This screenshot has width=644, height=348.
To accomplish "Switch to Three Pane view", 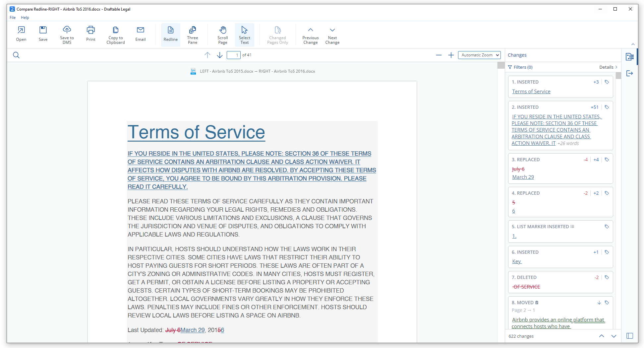I will [x=193, y=35].
